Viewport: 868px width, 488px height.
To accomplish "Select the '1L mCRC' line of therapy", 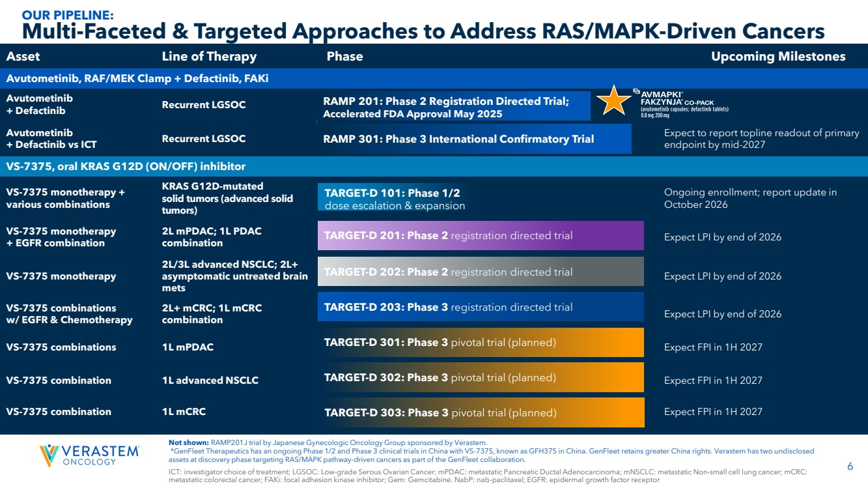I will (x=184, y=412).
